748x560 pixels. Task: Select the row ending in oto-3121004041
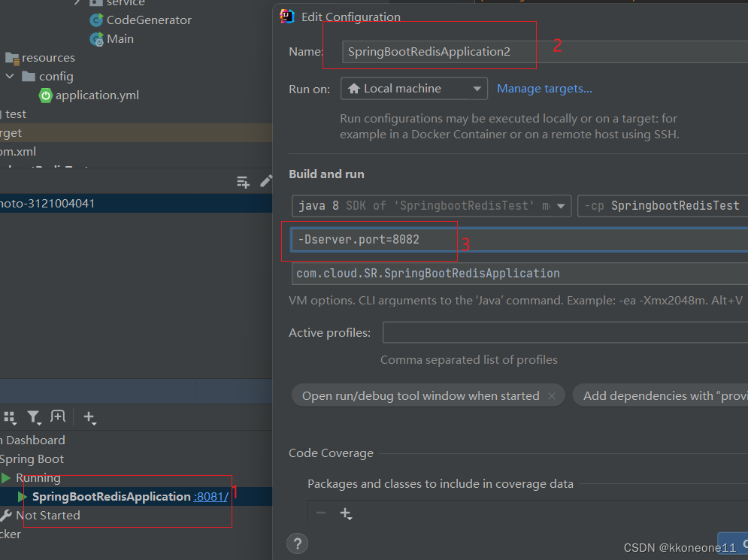point(136,204)
